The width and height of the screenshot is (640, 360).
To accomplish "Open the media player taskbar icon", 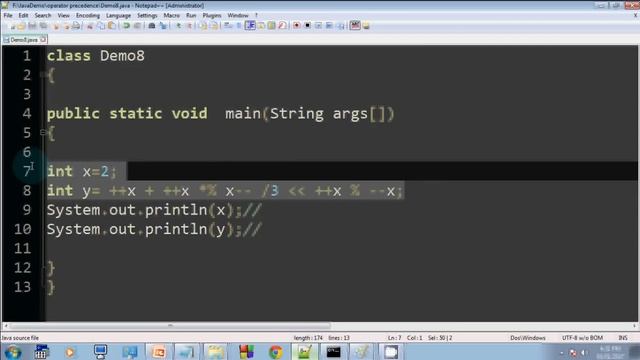I will coord(70,351).
